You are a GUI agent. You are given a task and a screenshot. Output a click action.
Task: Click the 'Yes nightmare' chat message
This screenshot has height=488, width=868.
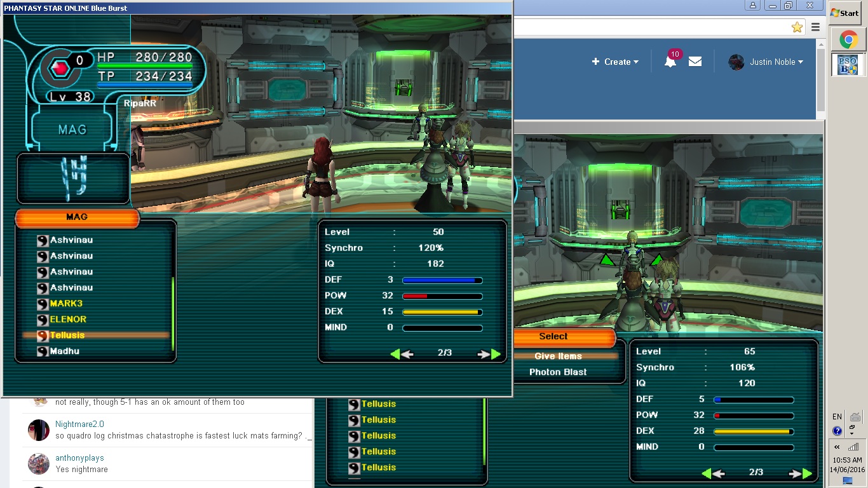[81, 470]
